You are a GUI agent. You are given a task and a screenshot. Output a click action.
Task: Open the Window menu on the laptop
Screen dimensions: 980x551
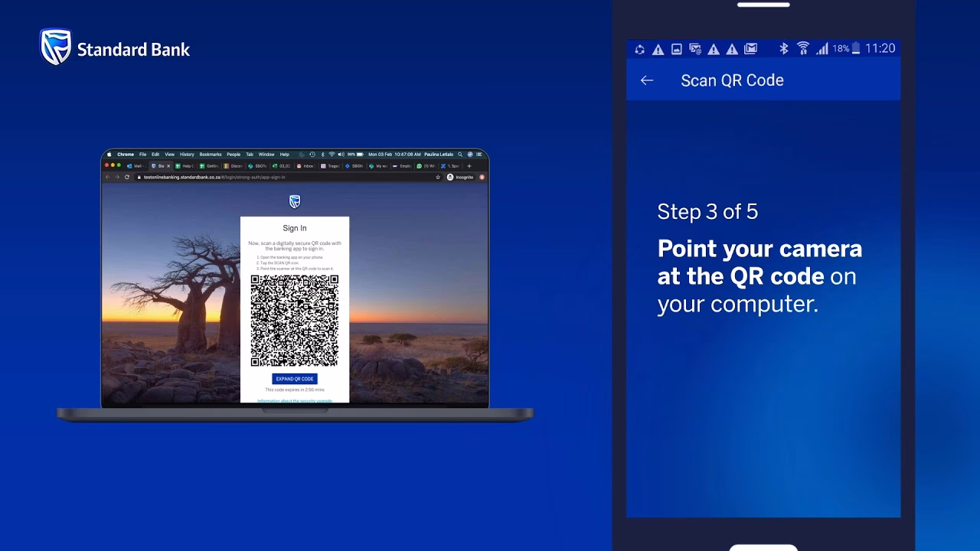click(266, 155)
